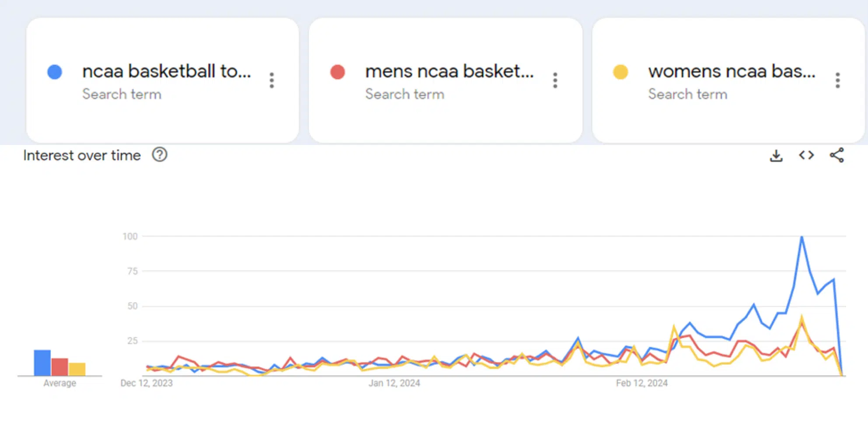Click the yellow color dot
The height and width of the screenshot is (425, 868).
621,72
